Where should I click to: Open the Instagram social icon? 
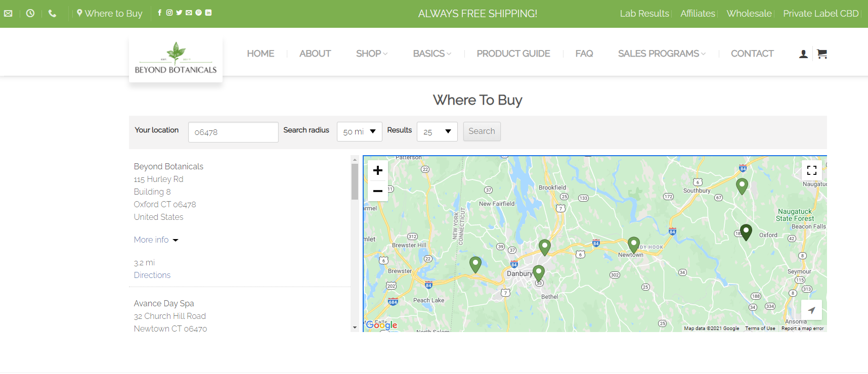click(169, 13)
